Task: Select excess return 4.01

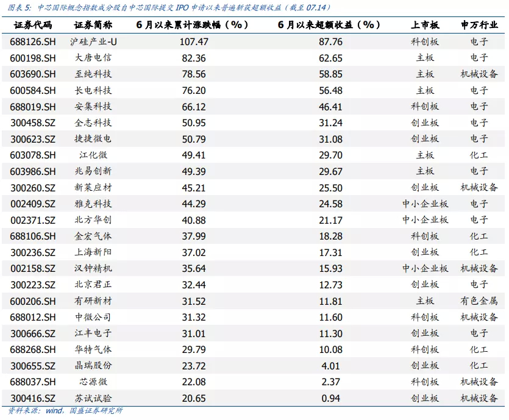Action: click(330, 366)
